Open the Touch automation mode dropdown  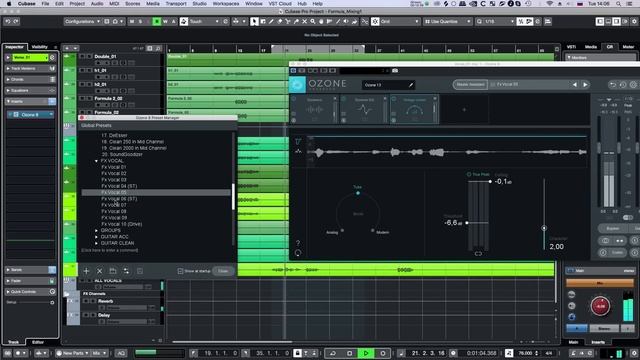coord(204,22)
